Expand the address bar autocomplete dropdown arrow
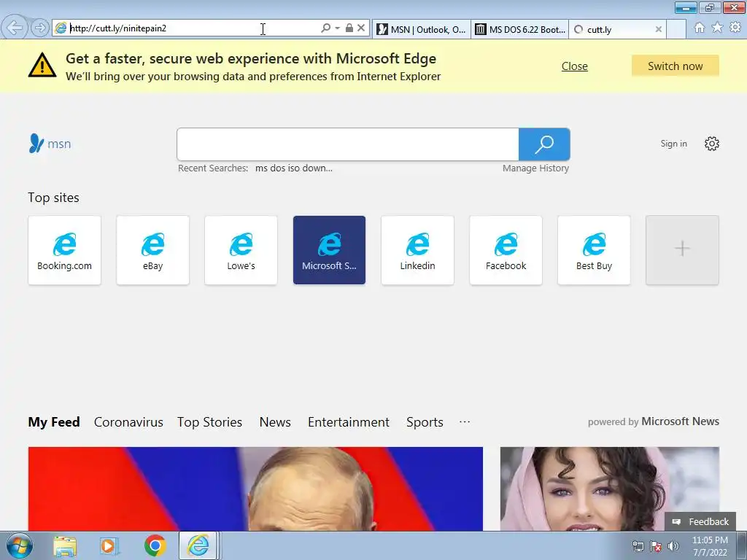 337,28
